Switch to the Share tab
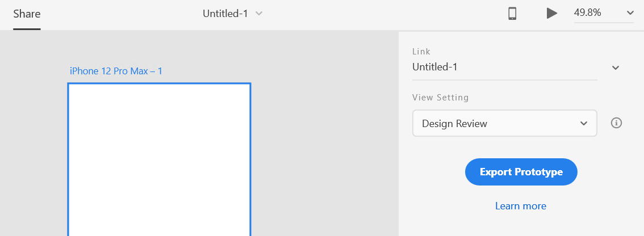Viewport: 644px width, 236px height. tap(27, 14)
